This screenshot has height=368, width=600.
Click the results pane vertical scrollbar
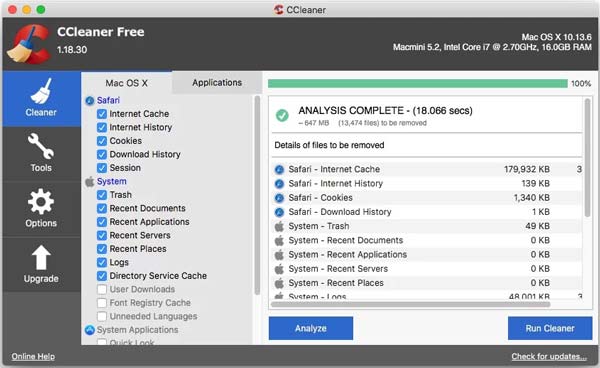[x=587, y=158]
